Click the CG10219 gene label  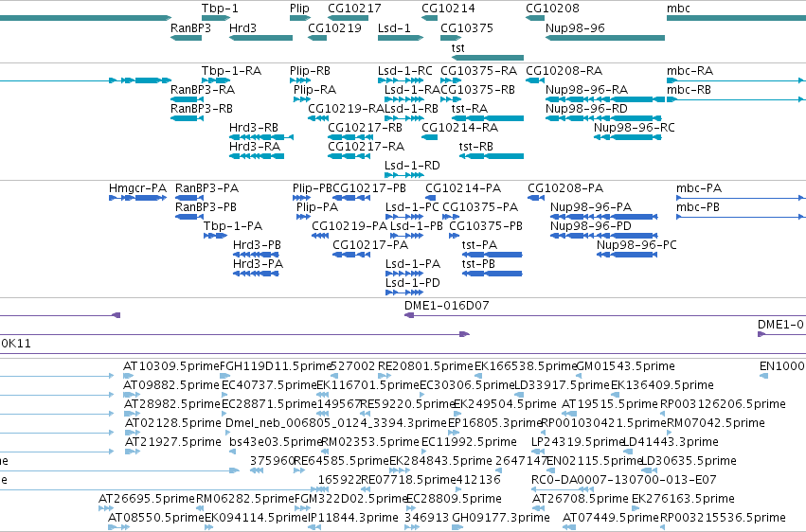[334, 27]
